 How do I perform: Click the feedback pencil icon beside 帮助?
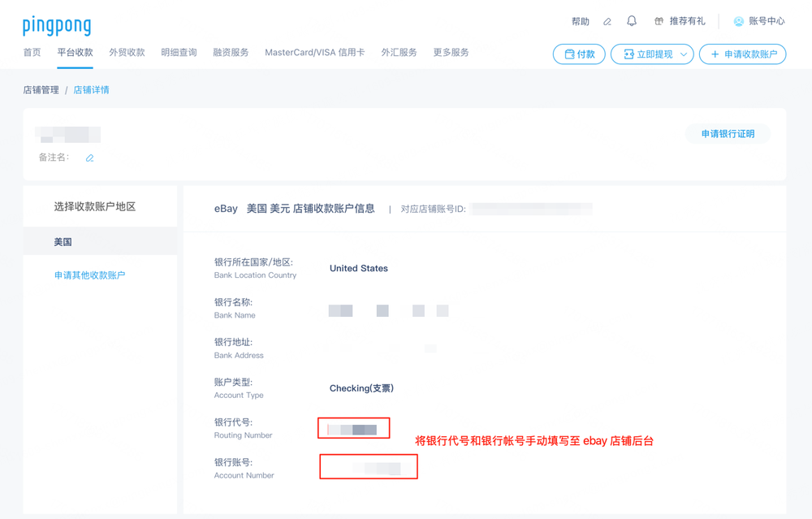607,22
